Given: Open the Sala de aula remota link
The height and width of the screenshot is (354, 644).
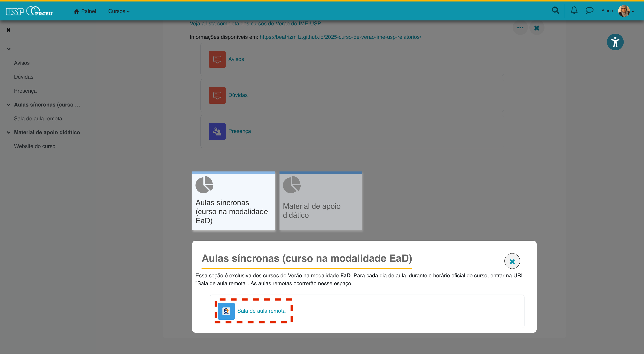Looking at the screenshot, I should (x=261, y=311).
